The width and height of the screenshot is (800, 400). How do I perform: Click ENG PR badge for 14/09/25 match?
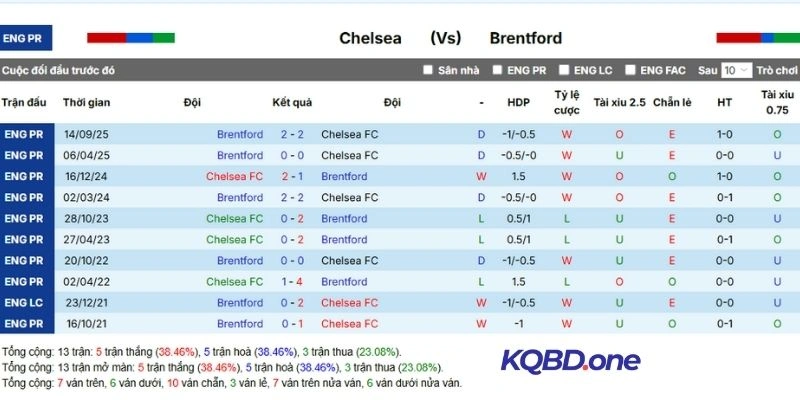pyautogui.click(x=23, y=134)
